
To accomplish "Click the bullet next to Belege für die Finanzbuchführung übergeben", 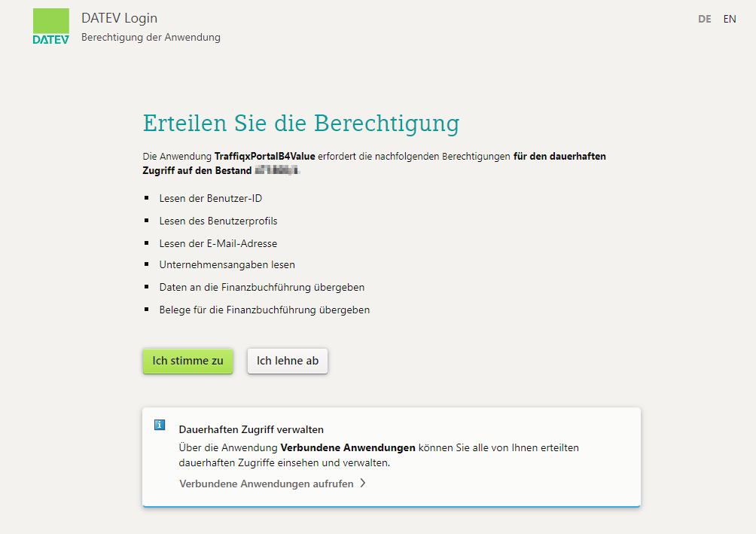I will click(x=146, y=309).
